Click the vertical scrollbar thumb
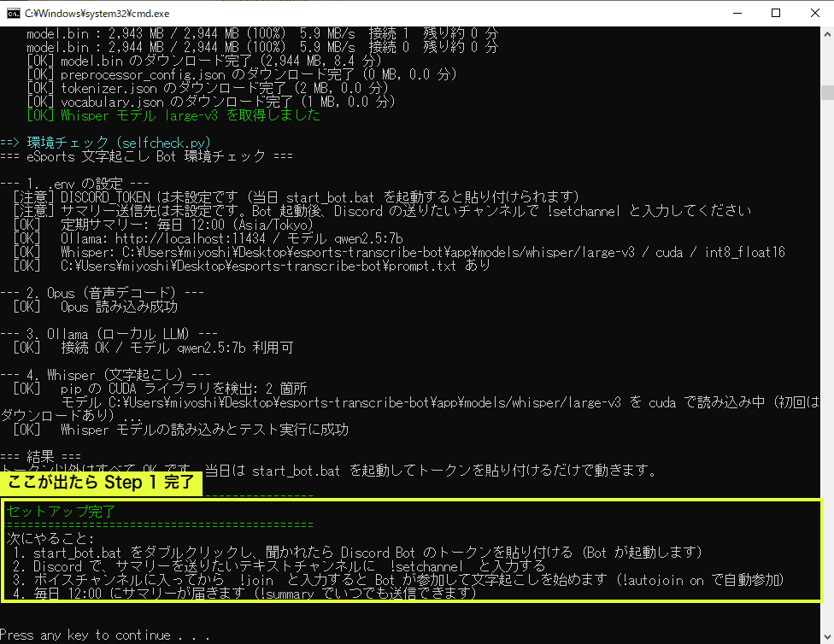 pos(827,92)
